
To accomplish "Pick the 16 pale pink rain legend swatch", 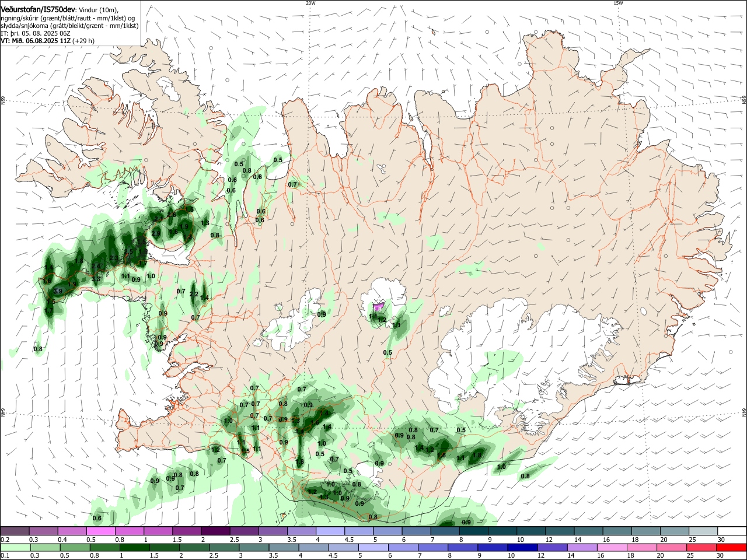I will coord(612,547).
